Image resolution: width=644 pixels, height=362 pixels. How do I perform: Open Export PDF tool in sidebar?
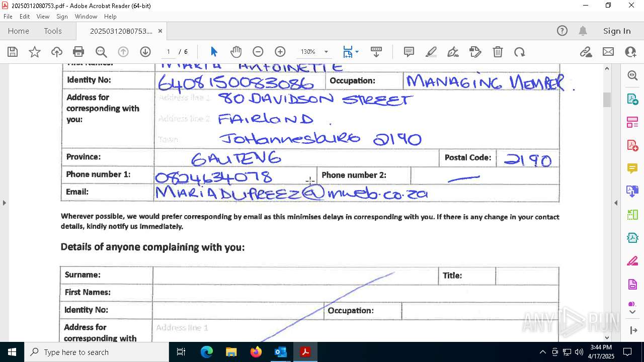[632, 99]
